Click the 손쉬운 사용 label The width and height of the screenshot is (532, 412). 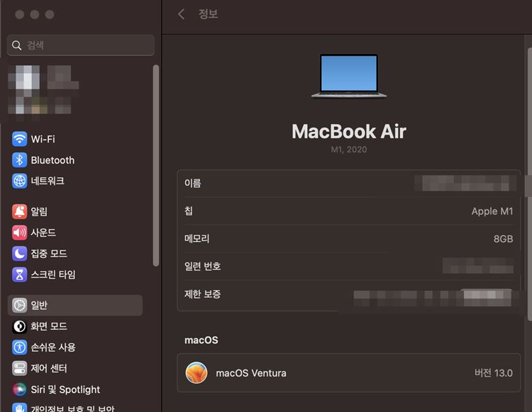click(53, 347)
